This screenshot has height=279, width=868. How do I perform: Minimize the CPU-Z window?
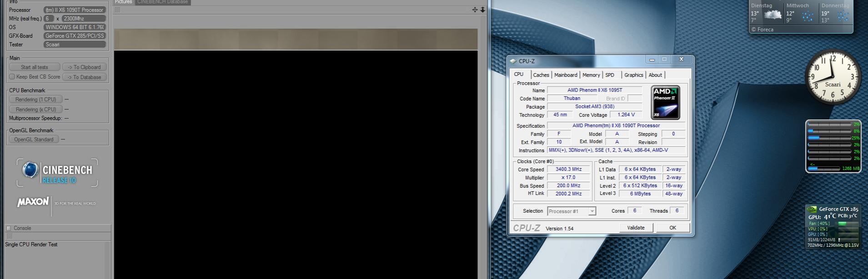[652, 60]
